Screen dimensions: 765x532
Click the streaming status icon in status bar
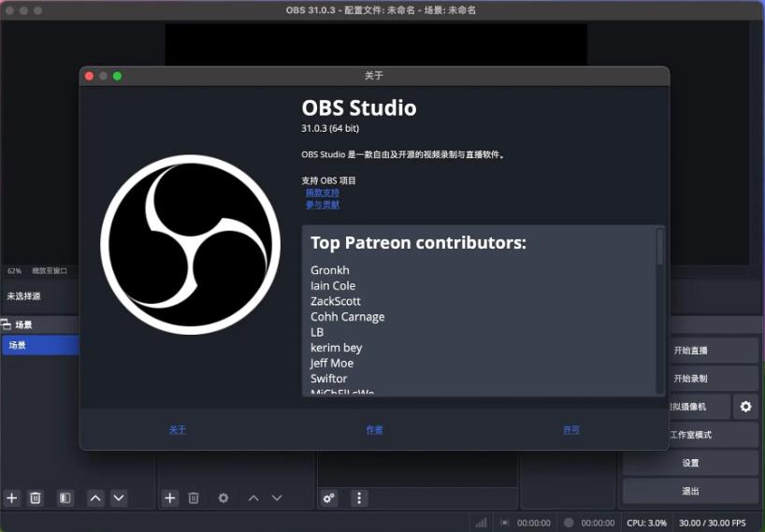[x=504, y=523]
